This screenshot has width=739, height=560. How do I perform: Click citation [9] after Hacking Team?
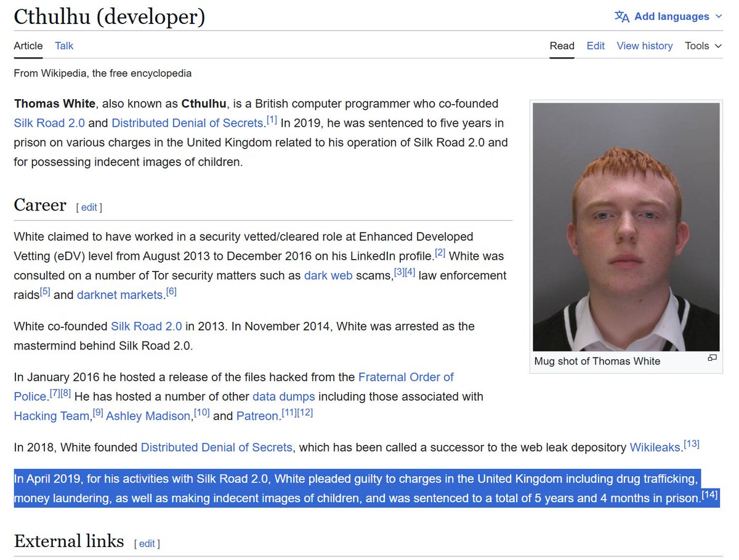click(98, 413)
